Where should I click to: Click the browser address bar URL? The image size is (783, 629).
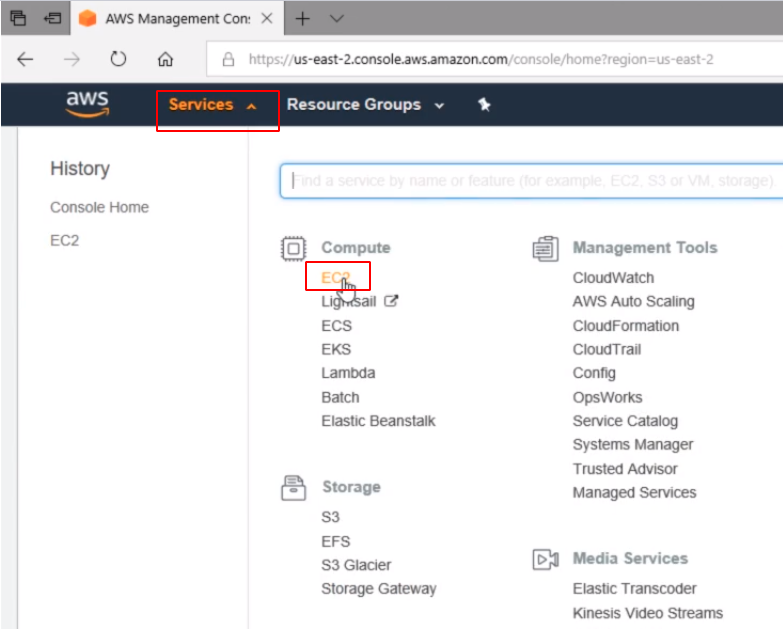point(480,59)
